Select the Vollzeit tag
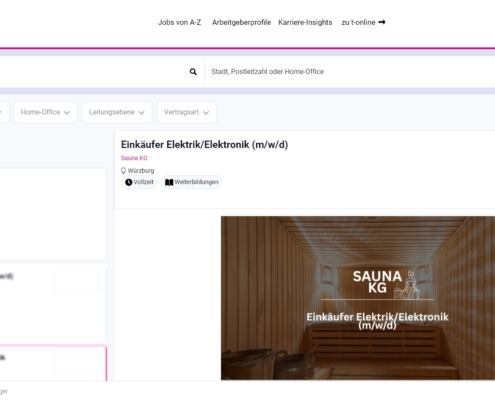495x400 pixels. click(x=139, y=182)
